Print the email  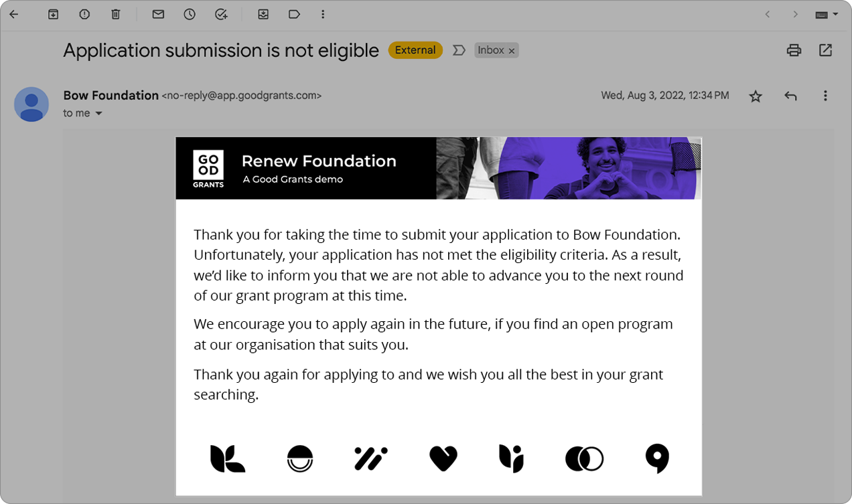click(794, 50)
